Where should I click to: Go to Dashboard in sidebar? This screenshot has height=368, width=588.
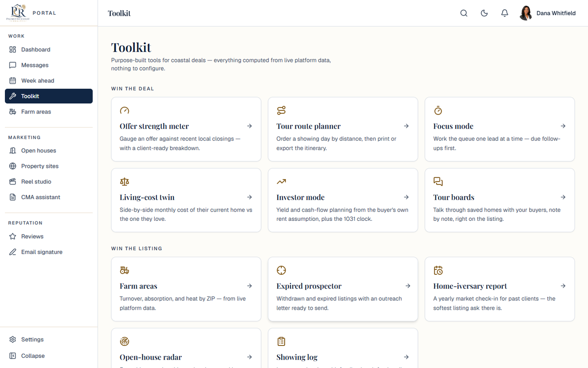[49, 50]
